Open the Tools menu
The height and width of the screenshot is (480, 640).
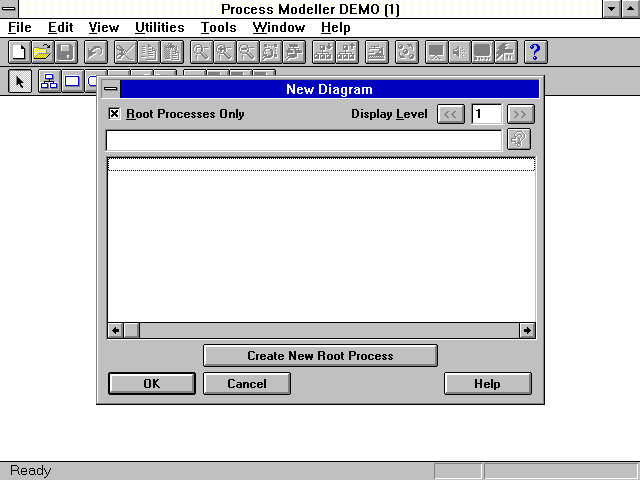pos(218,27)
